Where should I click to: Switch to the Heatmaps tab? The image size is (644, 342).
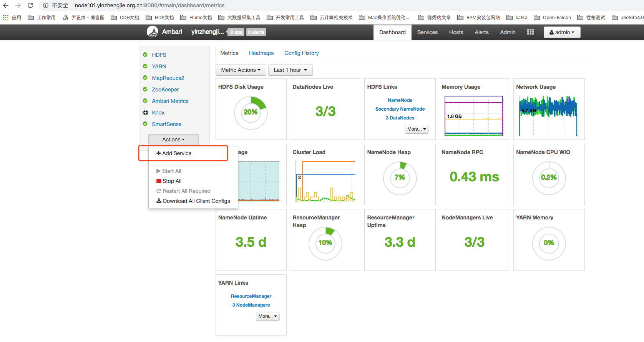point(261,53)
